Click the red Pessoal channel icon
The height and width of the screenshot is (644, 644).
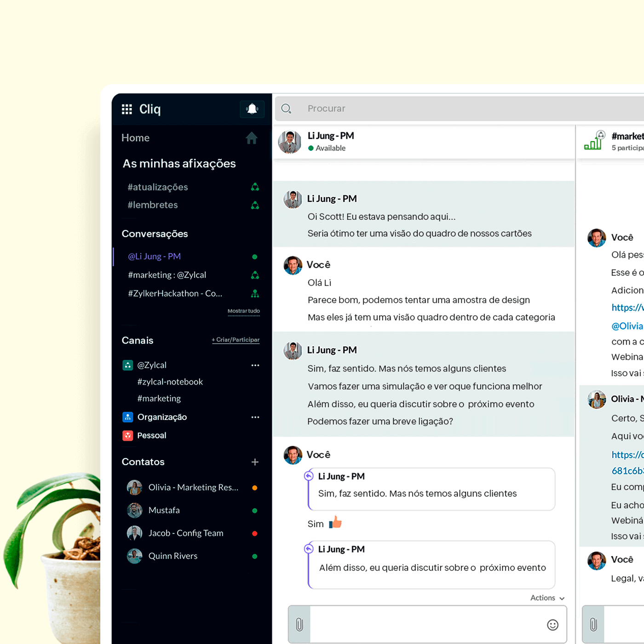(128, 436)
